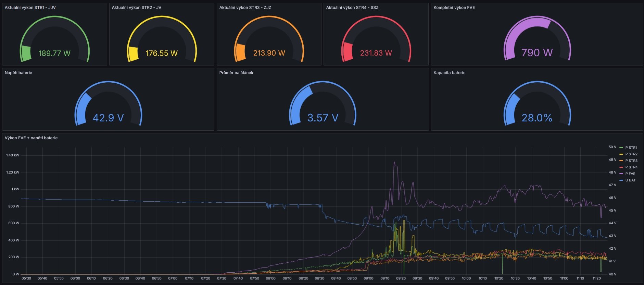Open the Kompletní výkon FVE panel header
Screen dimensions: 644x285
[x=454, y=8]
